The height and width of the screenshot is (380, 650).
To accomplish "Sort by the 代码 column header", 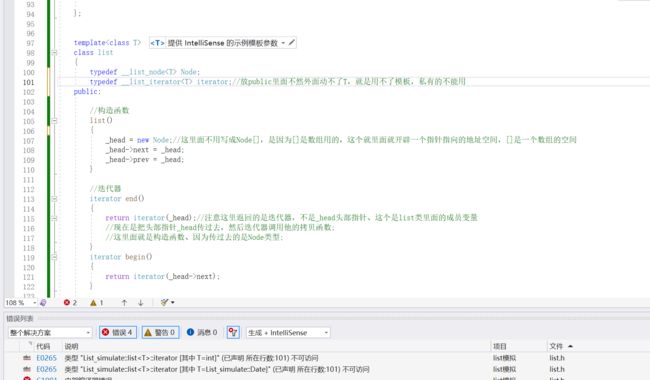I will (x=43, y=346).
